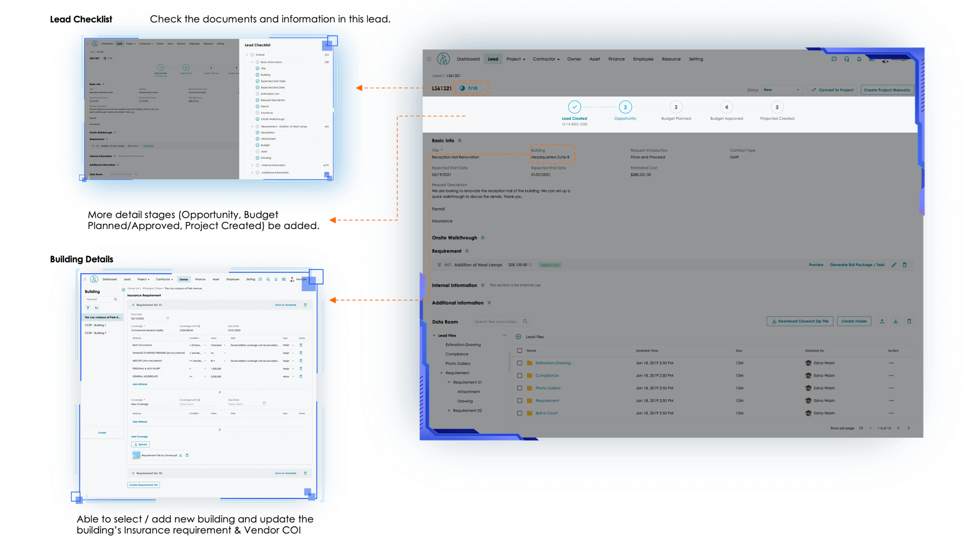Check the Photo Gallery folder checkbox
The image size is (980, 551).
coord(520,388)
